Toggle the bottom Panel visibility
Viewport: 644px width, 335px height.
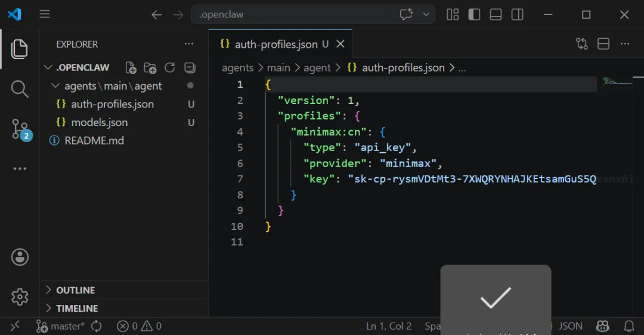pyautogui.click(x=496, y=14)
